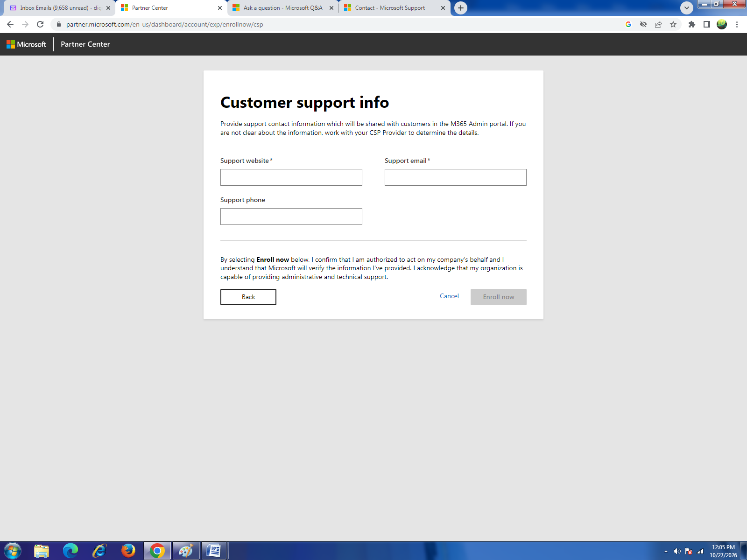Screen dimensions: 747x560
Task: Reload the page with the refresh icon
Action: click(40, 24)
